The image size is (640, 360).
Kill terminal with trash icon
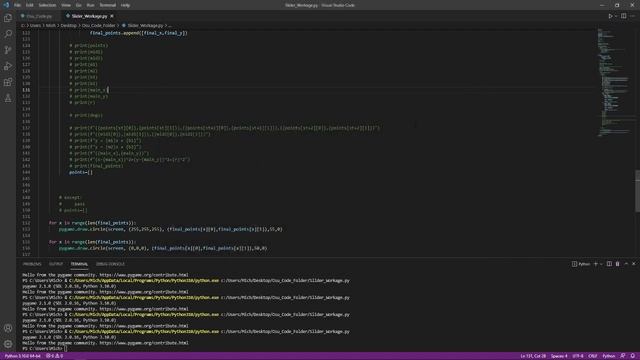click(617, 264)
